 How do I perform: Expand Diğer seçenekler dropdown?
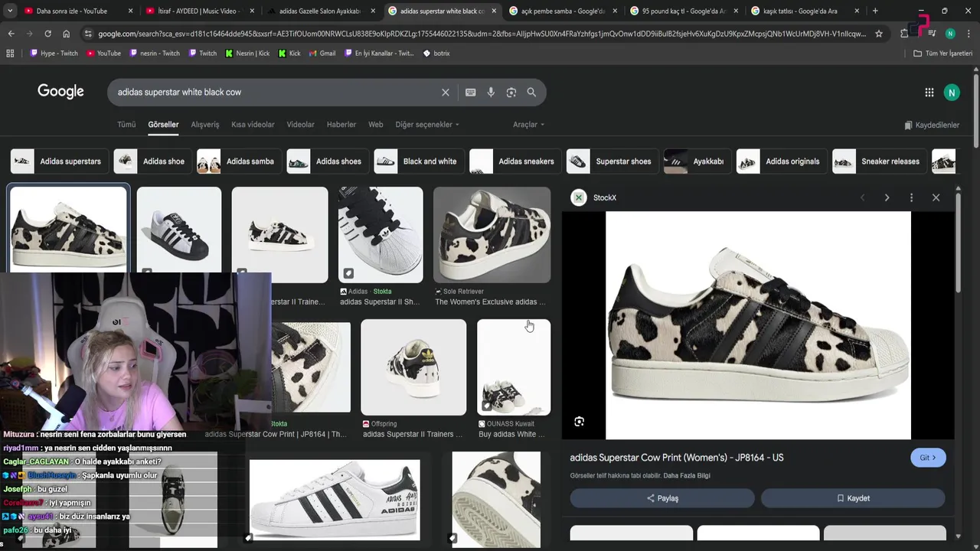(427, 125)
